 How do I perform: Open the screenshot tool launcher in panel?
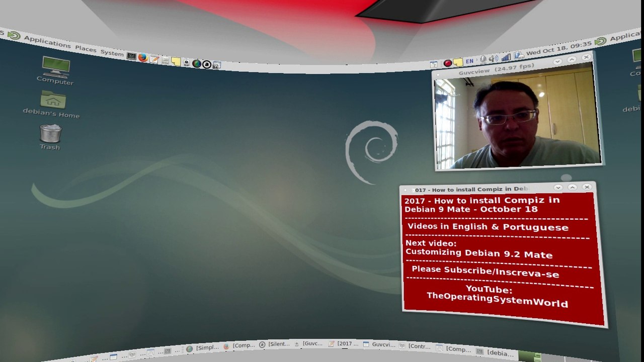(x=216, y=65)
